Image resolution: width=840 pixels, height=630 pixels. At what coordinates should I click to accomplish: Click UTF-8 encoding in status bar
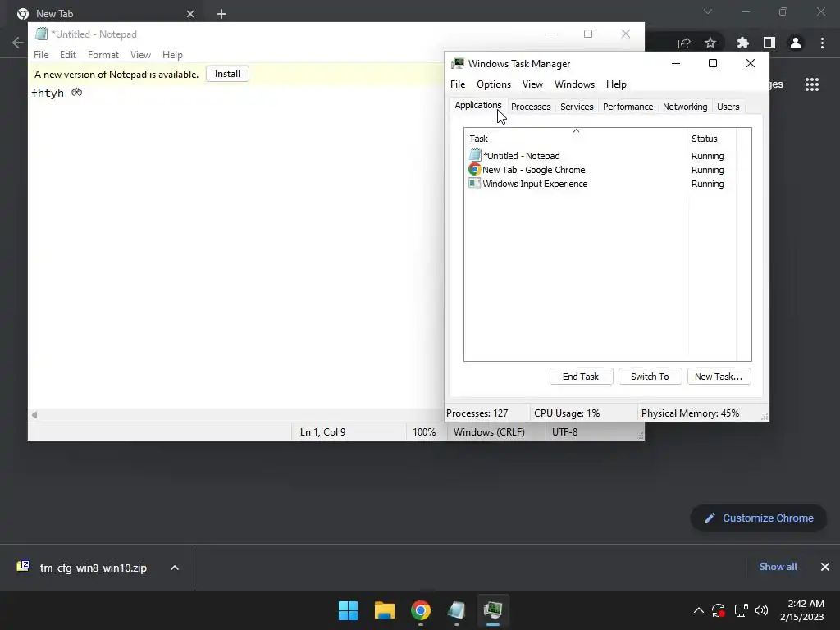pyautogui.click(x=564, y=431)
